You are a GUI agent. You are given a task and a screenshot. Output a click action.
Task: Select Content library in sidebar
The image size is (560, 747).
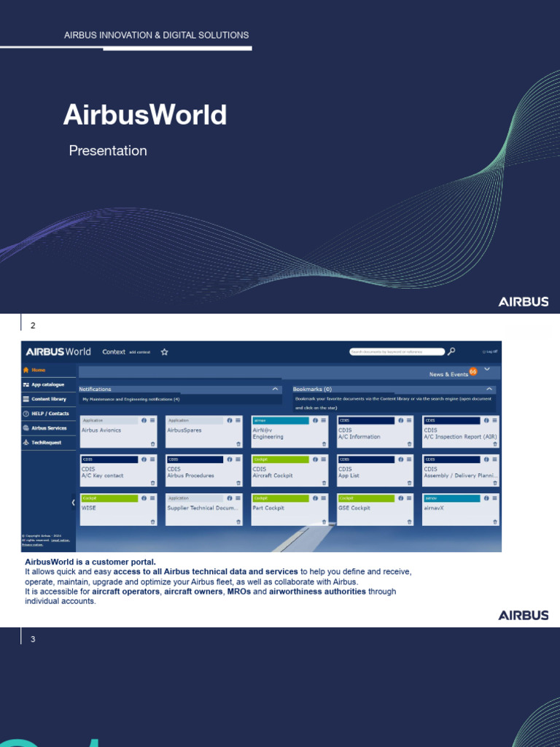point(48,399)
